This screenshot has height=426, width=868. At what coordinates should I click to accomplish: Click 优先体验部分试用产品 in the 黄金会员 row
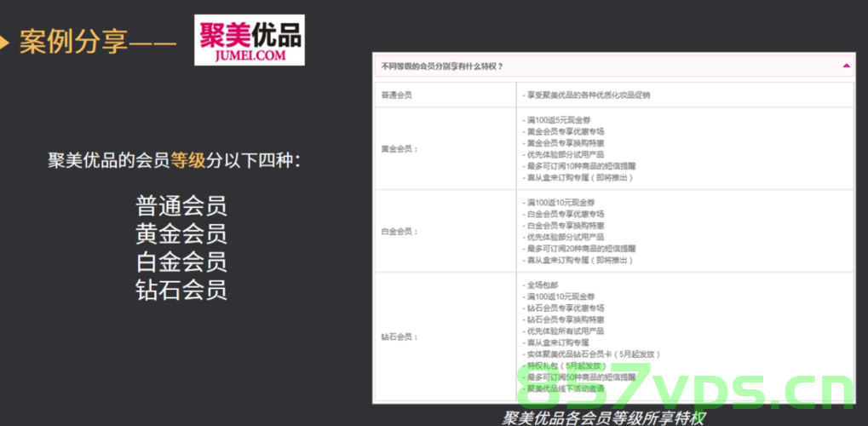563,154
